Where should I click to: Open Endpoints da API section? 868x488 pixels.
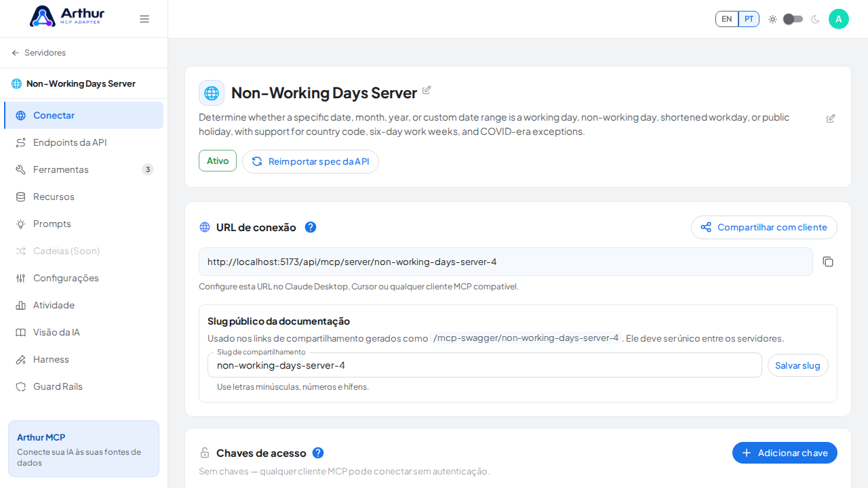[83, 142]
